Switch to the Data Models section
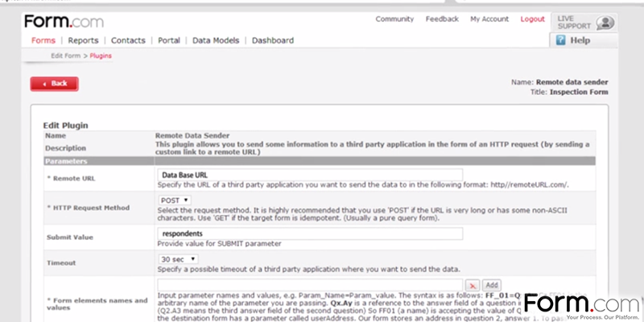The image size is (644, 322). (x=218, y=40)
